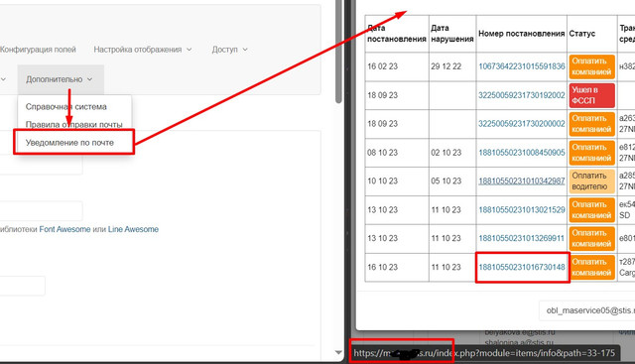The width and height of the screenshot is (635, 364).
Task: Click the Дата нарушения column header
Action: pyautogui.click(x=452, y=34)
